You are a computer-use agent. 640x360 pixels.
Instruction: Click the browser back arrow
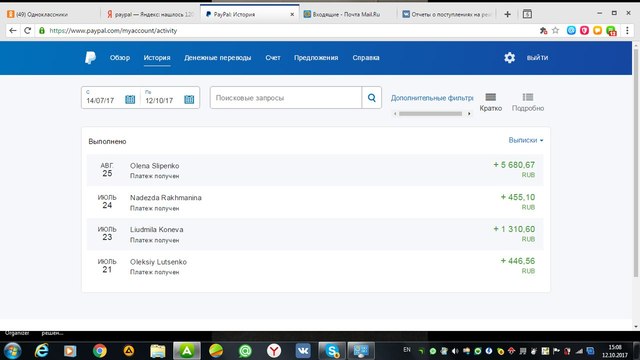click(x=13, y=31)
